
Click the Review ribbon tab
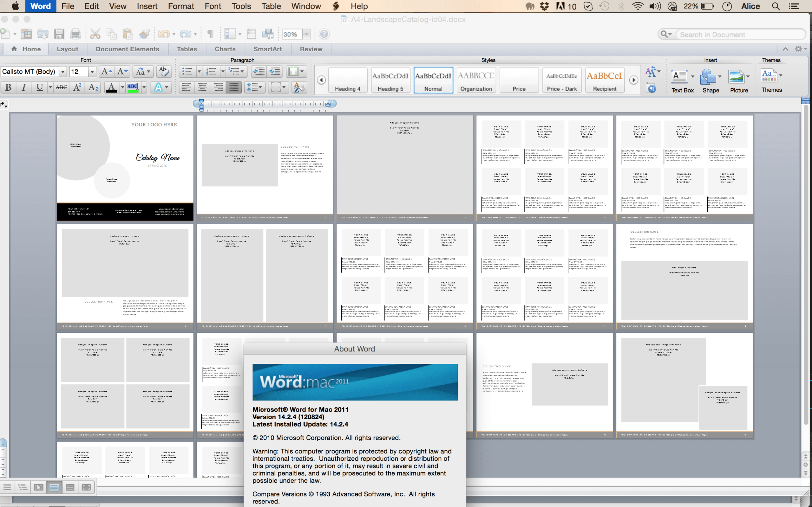click(x=310, y=48)
